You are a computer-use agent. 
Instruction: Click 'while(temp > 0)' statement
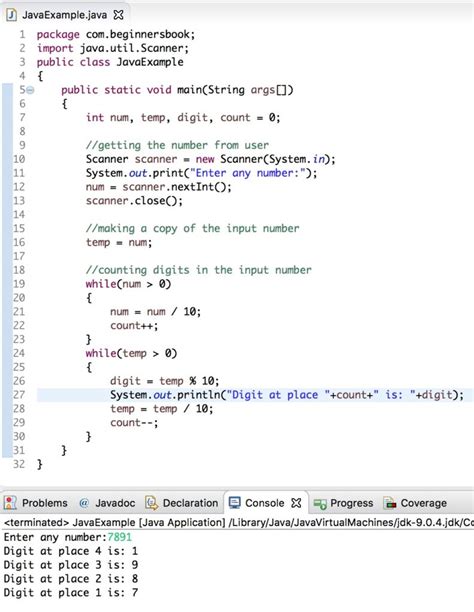[131, 354]
